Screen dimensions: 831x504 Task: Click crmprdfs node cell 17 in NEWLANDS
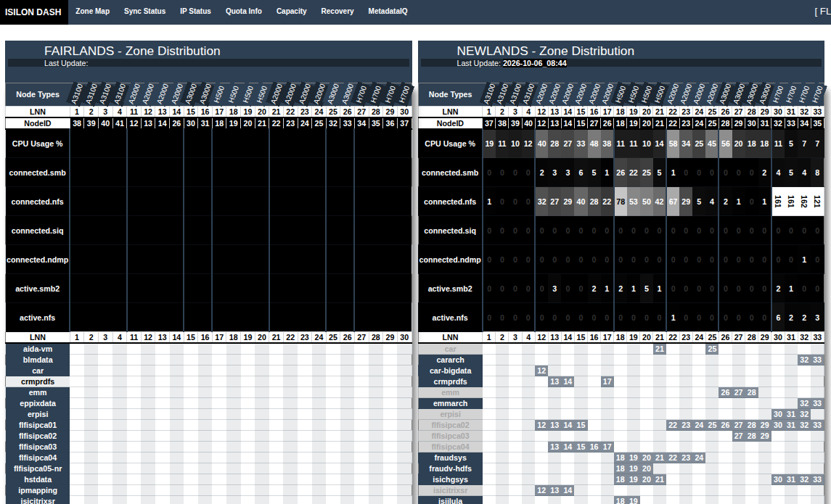point(607,381)
